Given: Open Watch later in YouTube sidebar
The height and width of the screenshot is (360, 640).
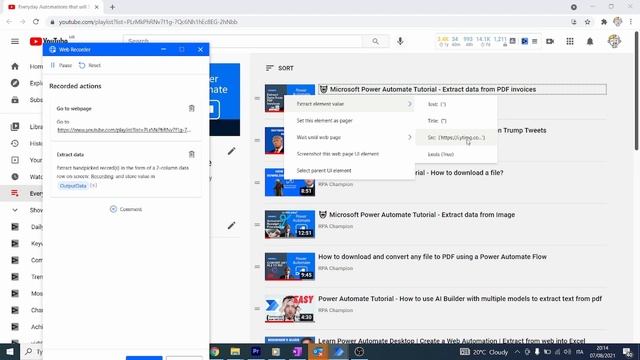Looking at the screenshot, I should click(x=26, y=177).
